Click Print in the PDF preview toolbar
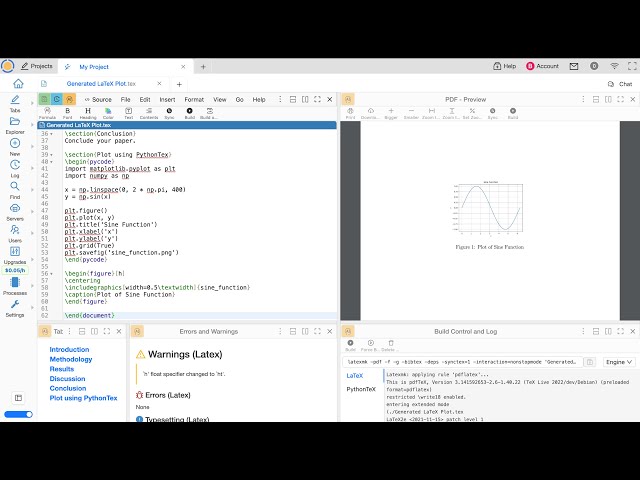The width and height of the screenshot is (640, 480). [x=350, y=113]
